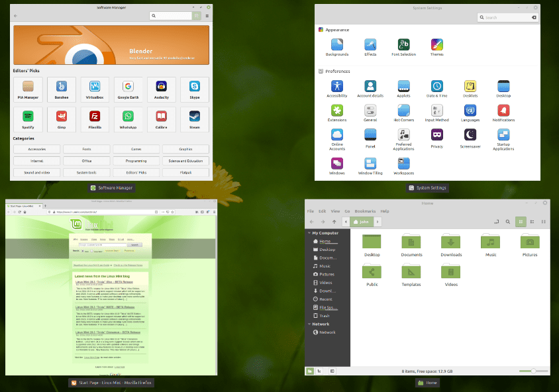559x392 pixels.
Task: Open Notifications settings icon
Action: 503,113
